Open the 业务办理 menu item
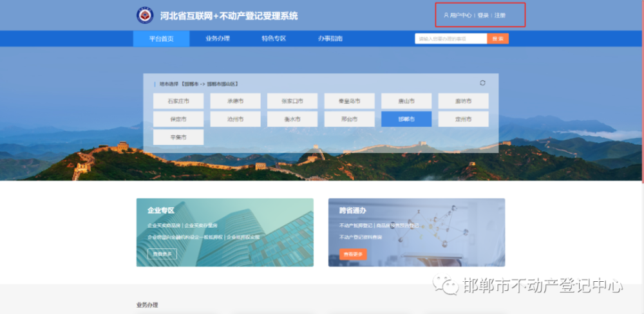This screenshot has height=314, width=644. pos(218,39)
